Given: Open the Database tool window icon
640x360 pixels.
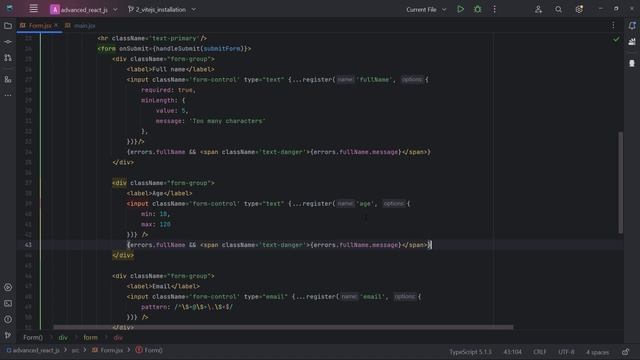Looking at the screenshot, I should [x=632, y=63].
